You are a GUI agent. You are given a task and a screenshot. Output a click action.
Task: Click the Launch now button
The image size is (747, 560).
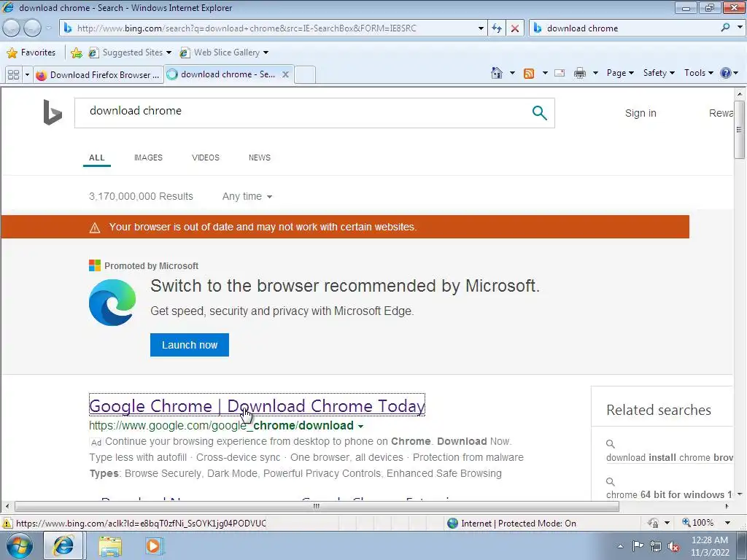pyautogui.click(x=190, y=345)
